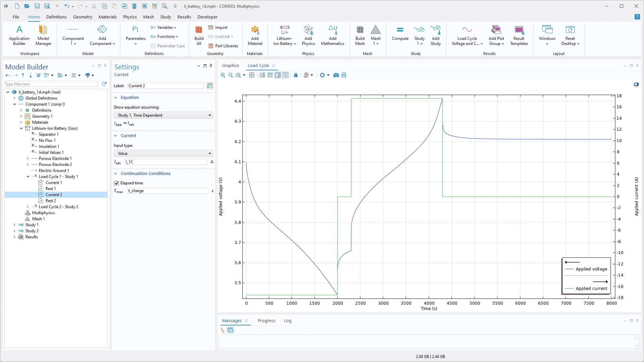Switch to the Graphics tab

[x=230, y=66]
